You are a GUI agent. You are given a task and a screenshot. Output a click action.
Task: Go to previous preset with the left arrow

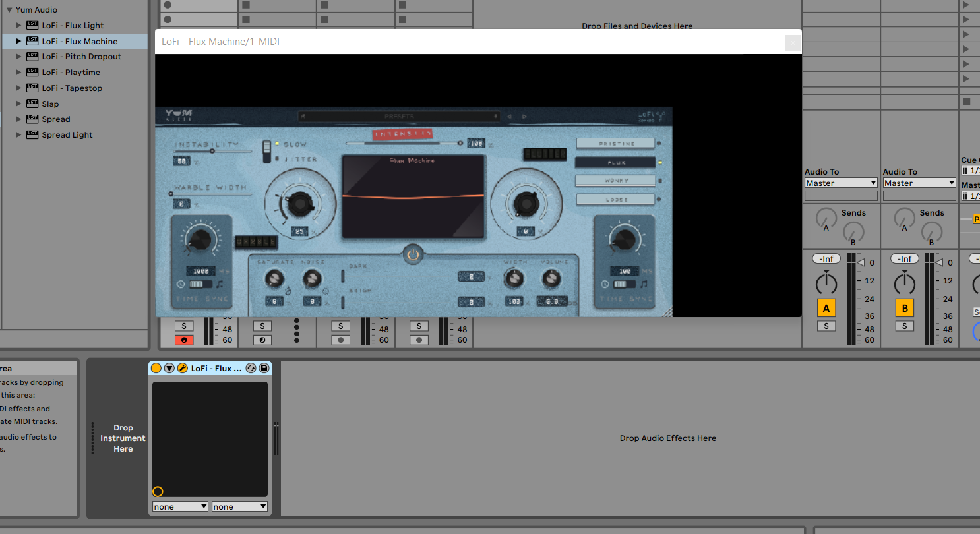pos(509,117)
